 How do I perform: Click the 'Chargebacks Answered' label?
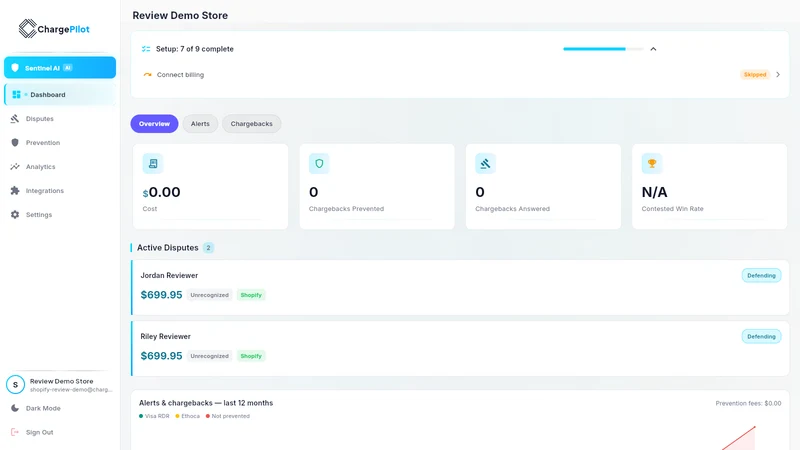512,209
